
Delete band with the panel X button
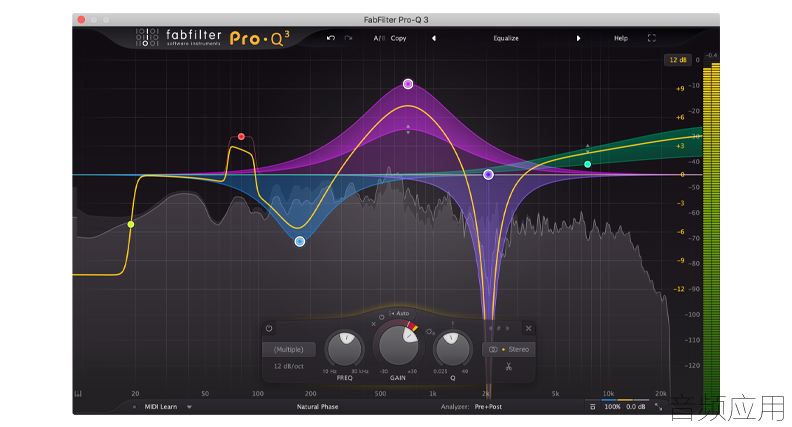528,328
